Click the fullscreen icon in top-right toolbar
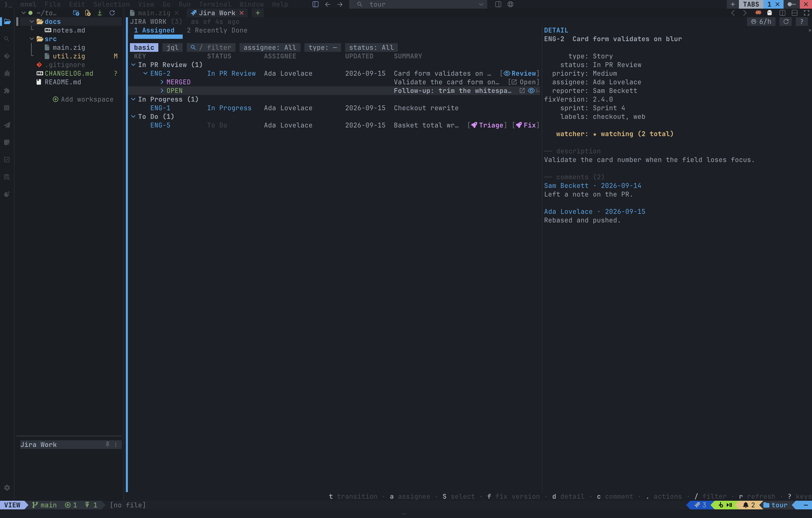The height and width of the screenshot is (518, 812). coord(806,13)
